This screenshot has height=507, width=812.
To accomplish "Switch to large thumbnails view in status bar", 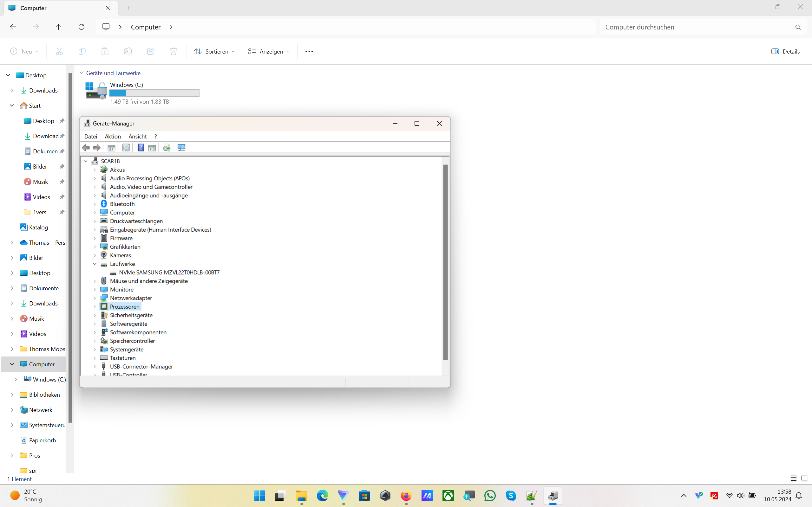I will click(804, 478).
